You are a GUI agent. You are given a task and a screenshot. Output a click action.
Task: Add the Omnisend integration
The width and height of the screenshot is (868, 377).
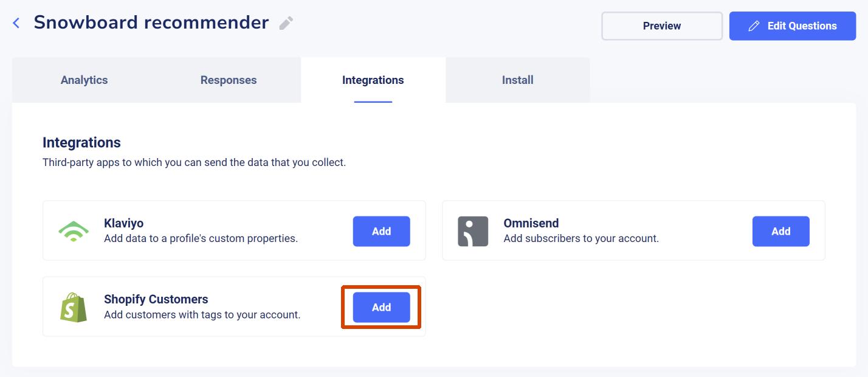pos(781,231)
